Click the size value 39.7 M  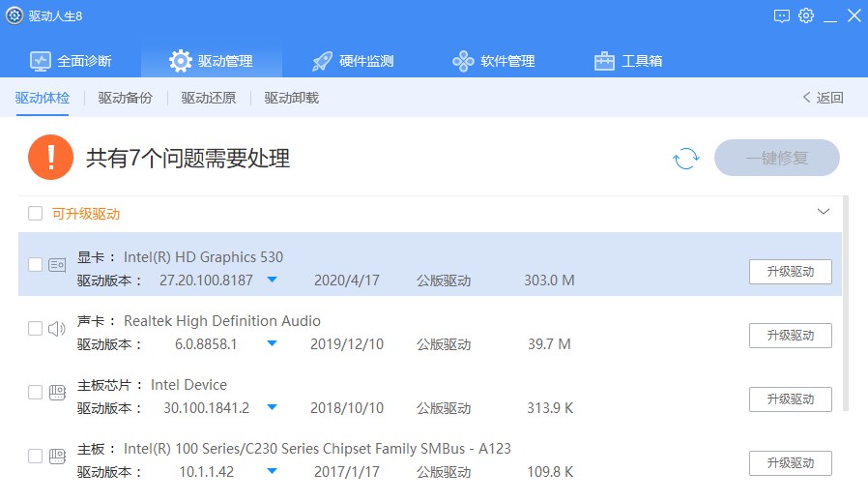pos(549,344)
